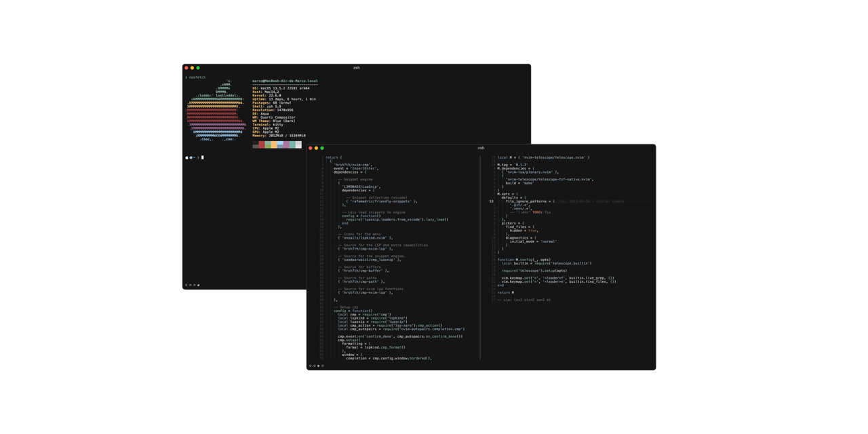Click the 'Host: Mac14,2' line
Screen dimensions: 868x434
pyautogui.click(x=266, y=92)
